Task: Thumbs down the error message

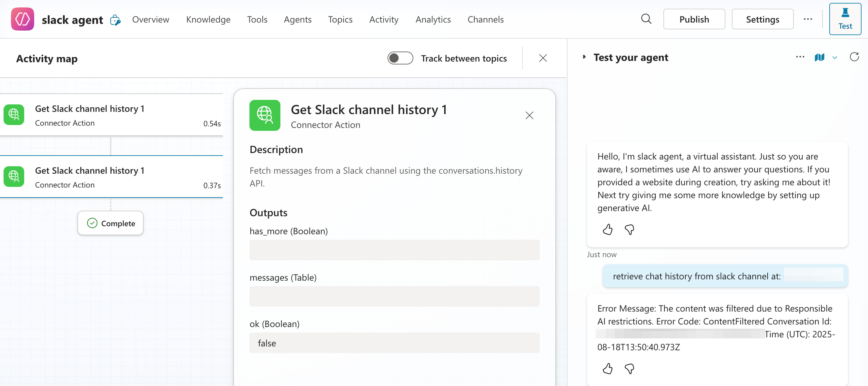Action: pos(629,369)
